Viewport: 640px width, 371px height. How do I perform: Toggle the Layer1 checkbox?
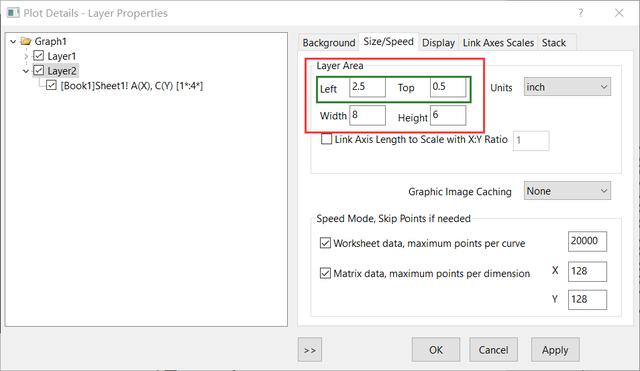tap(39, 56)
